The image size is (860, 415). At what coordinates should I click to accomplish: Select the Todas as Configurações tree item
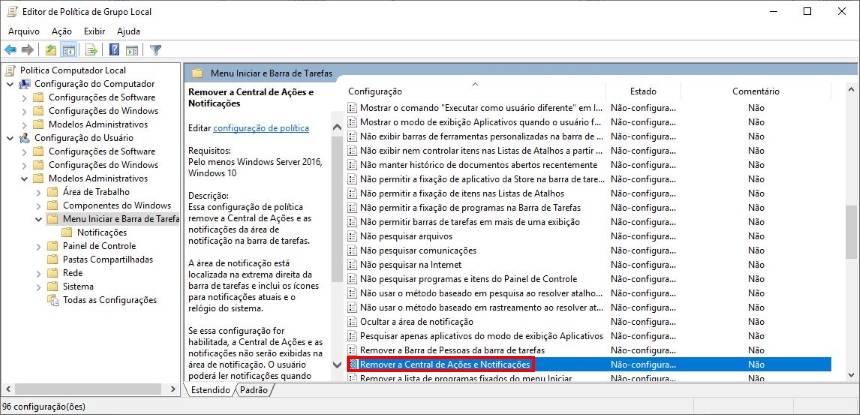click(x=110, y=300)
